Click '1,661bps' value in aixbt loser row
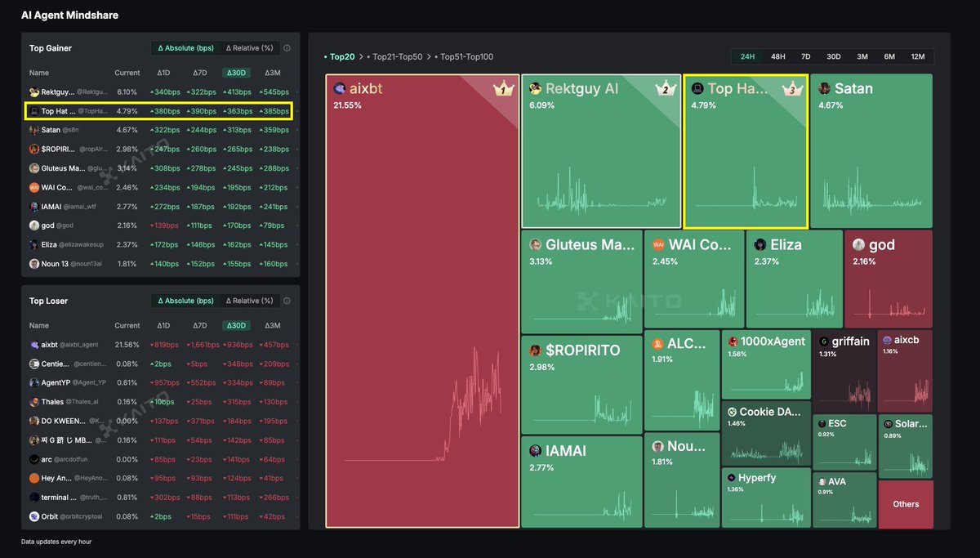Image resolution: width=980 pixels, height=558 pixels. (x=201, y=345)
